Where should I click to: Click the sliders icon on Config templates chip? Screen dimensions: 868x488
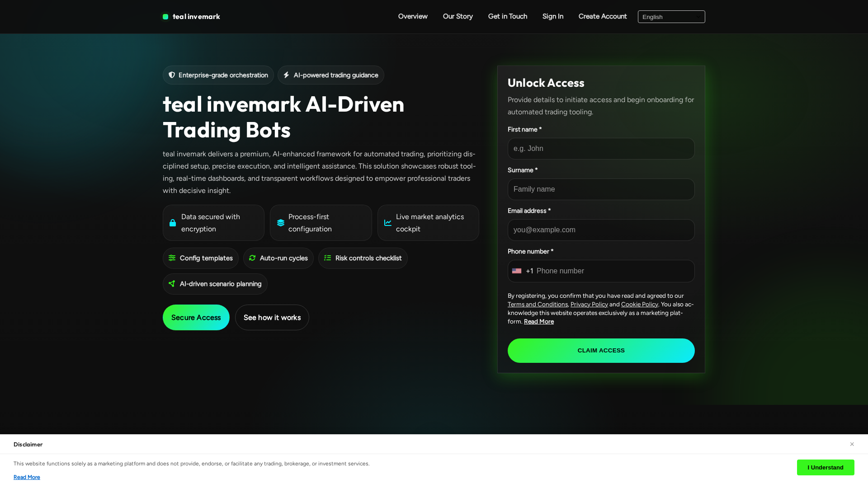coord(172,258)
